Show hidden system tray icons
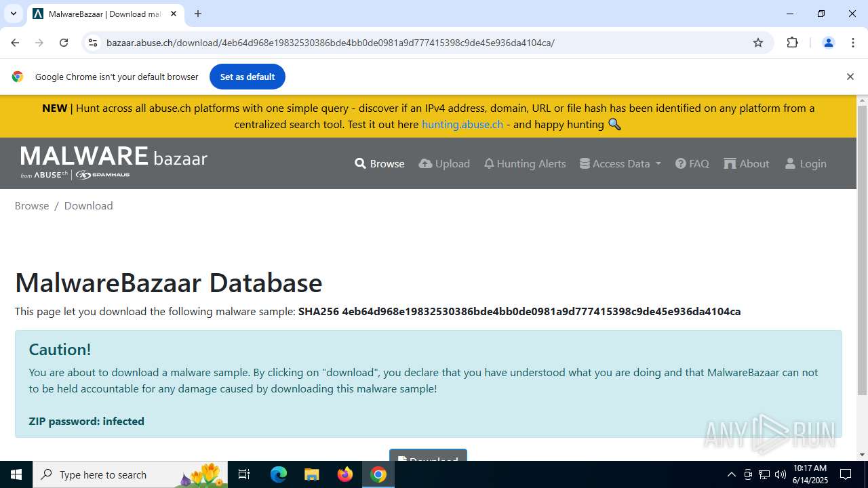Viewport: 868px width, 488px height. 731,474
